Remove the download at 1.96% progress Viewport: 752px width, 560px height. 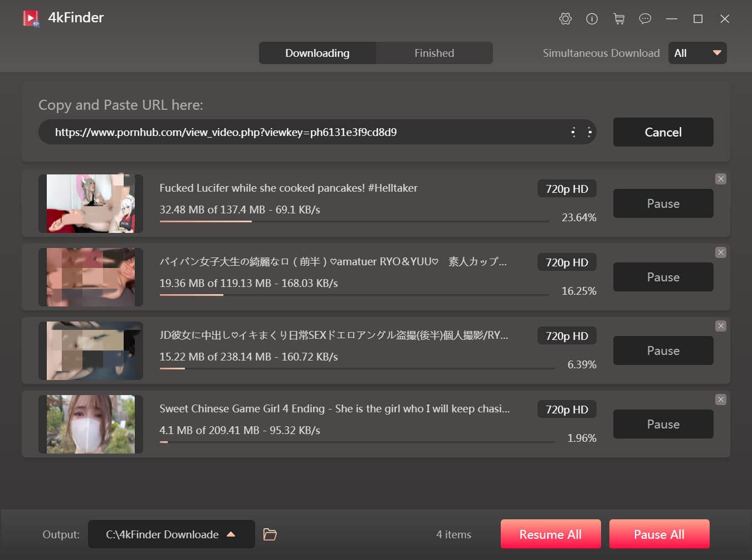721,400
